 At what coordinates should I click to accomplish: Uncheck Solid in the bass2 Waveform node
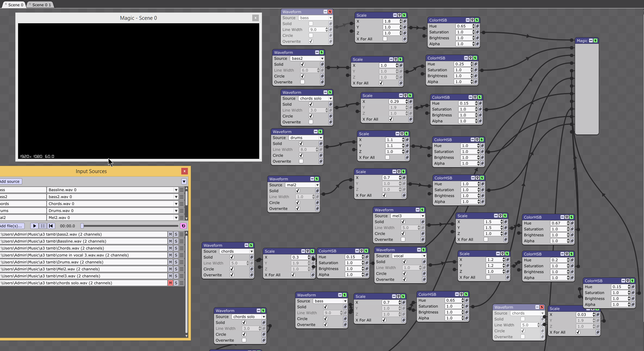302,64
